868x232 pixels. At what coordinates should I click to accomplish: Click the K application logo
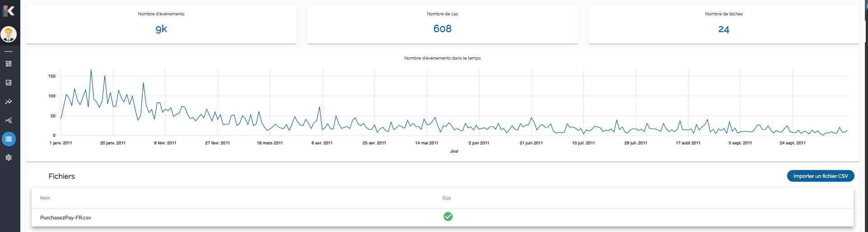9,10
